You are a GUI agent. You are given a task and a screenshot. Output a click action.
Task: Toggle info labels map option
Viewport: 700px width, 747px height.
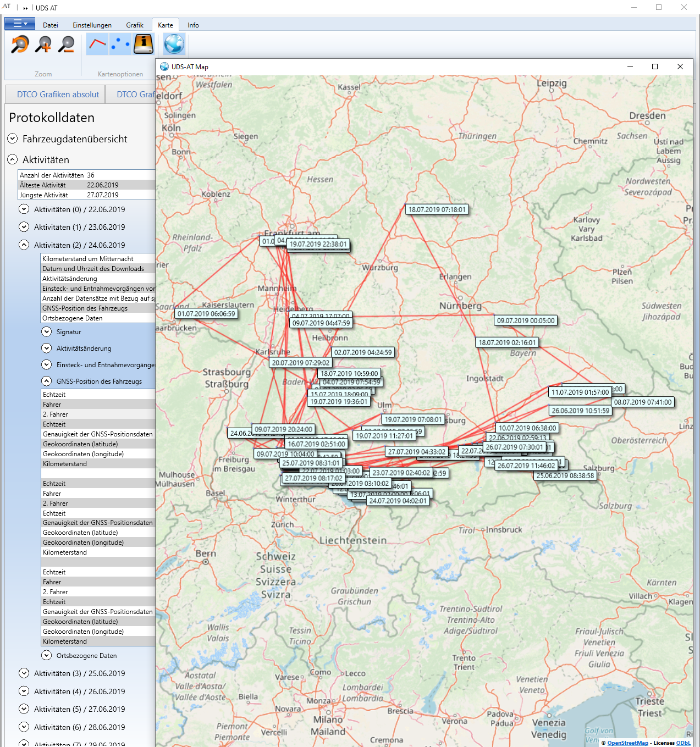pyautogui.click(x=144, y=45)
